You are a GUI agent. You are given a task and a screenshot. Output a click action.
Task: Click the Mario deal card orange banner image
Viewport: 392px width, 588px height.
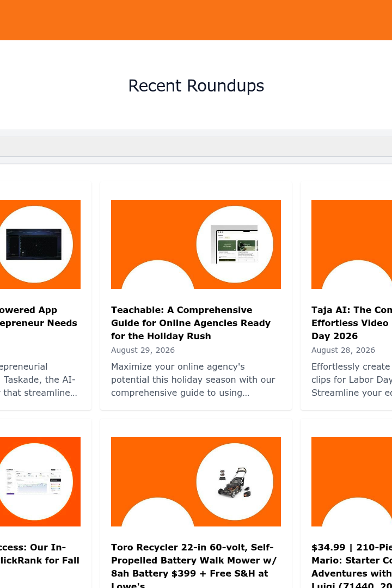point(352,482)
